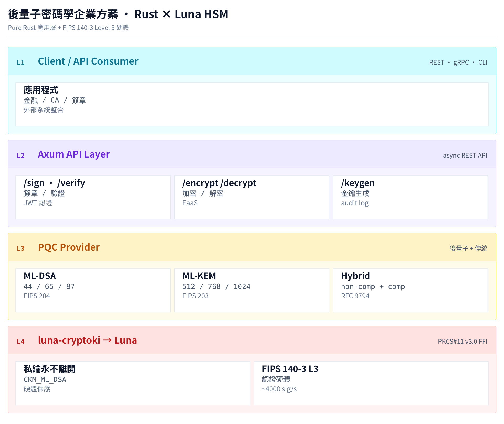The width and height of the screenshot is (504, 424).
Task: Open the /encrypt /decrypt card
Action: pyautogui.click(x=252, y=198)
